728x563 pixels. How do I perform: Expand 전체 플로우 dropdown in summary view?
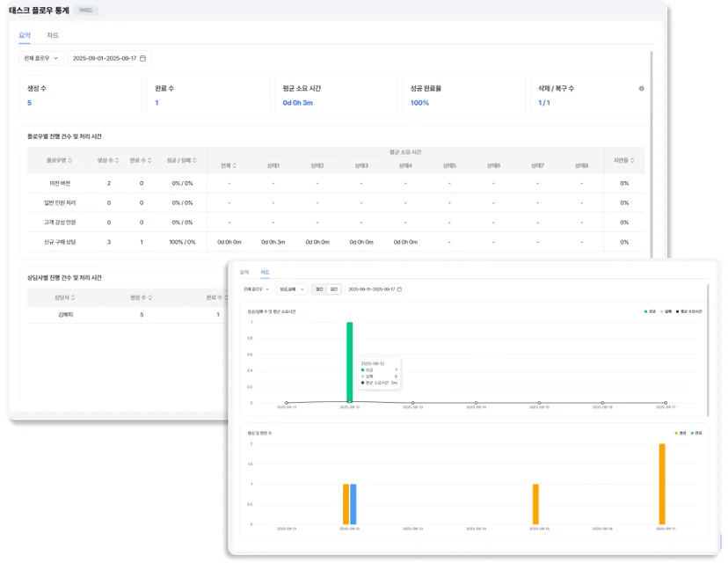pos(41,58)
